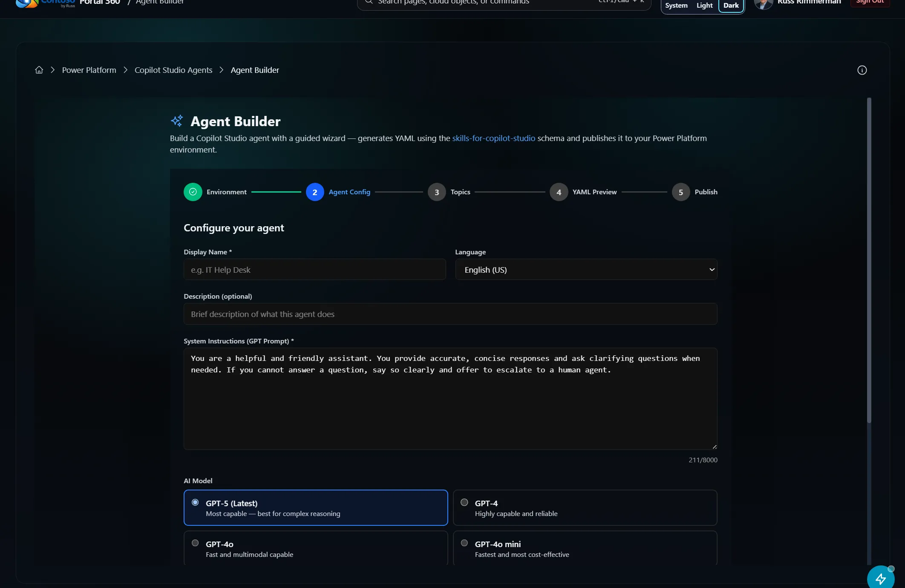Focus the Display Name field
The height and width of the screenshot is (588, 905).
[314, 269]
